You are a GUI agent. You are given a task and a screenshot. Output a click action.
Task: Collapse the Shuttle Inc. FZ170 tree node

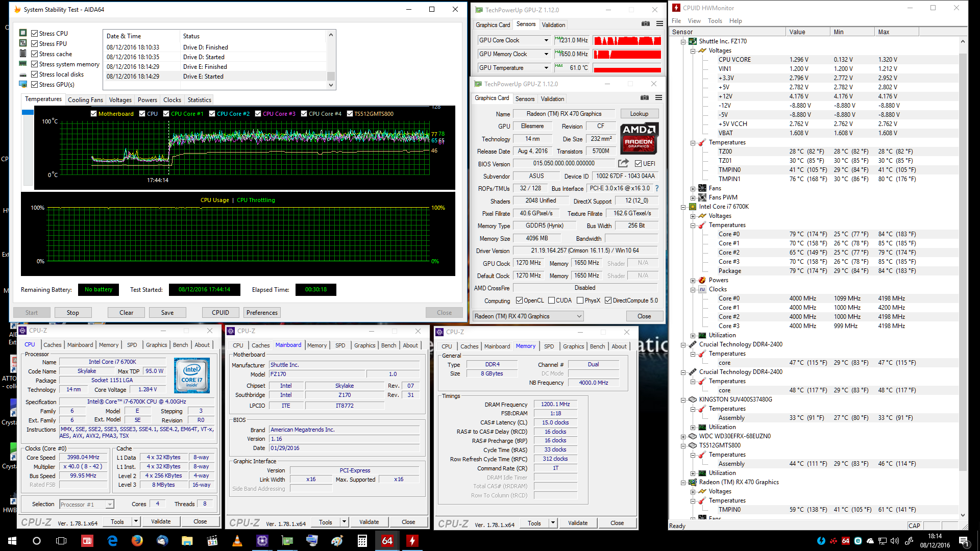pyautogui.click(x=683, y=42)
